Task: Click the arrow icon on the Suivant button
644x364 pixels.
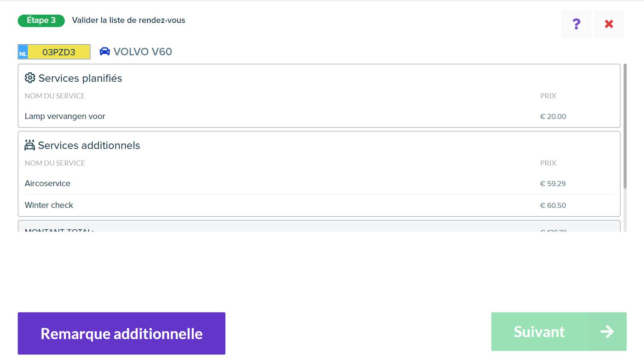Action: coord(607,332)
